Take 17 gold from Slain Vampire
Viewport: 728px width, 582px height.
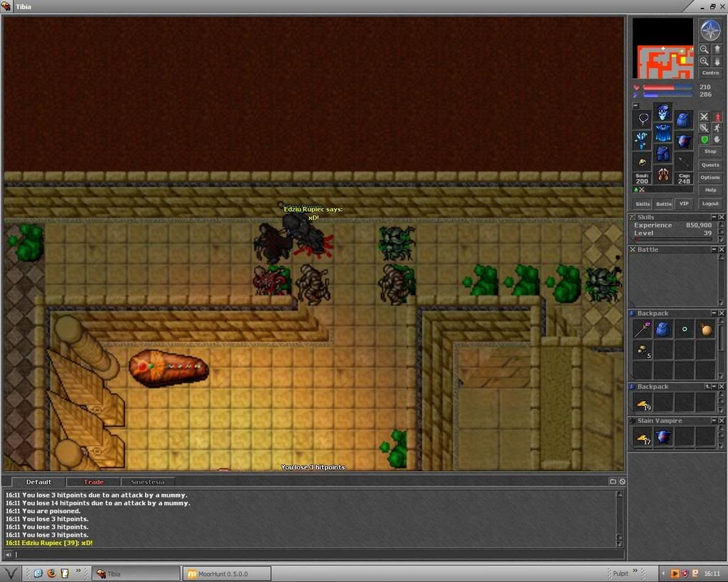(643, 437)
